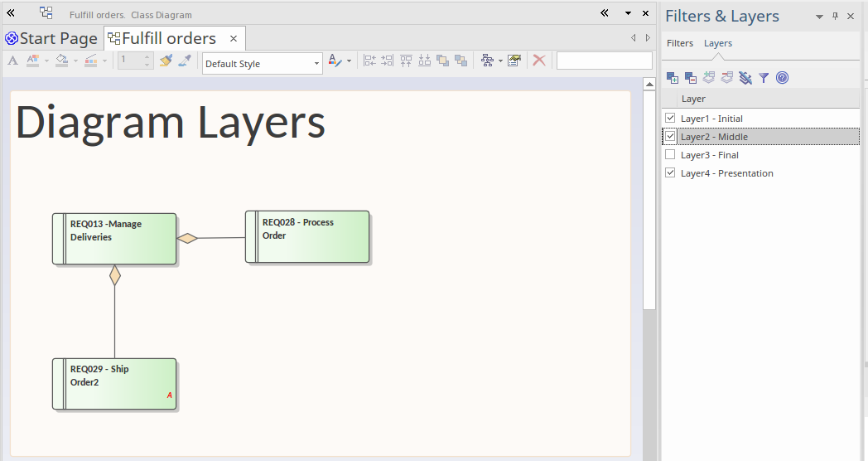Uncheck the Layer1 - Initial checkbox
Image resolution: width=868 pixels, height=461 pixels.
coord(671,119)
